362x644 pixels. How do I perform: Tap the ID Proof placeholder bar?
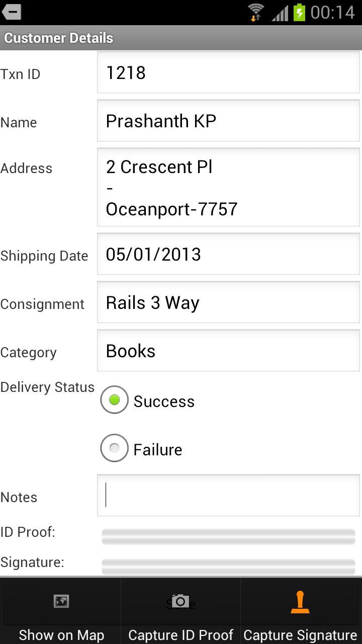(228, 536)
